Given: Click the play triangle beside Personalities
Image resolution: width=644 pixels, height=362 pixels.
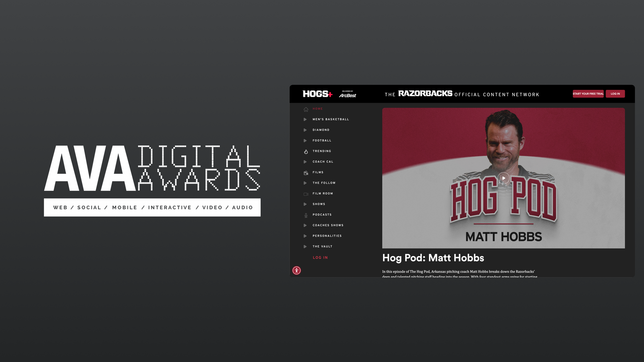Looking at the screenshot, I should pyautogui.click(x=305, y=236).
